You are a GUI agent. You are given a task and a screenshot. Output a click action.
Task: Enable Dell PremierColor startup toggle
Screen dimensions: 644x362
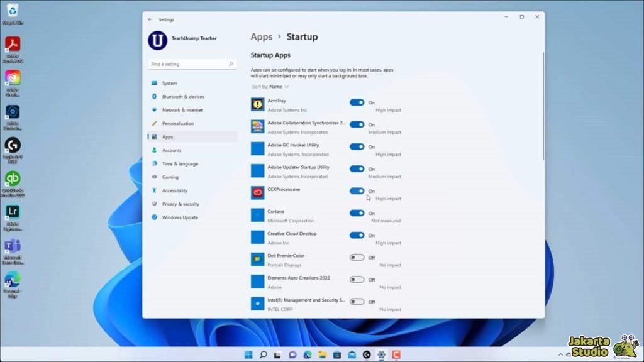pyautogui.click(x=357, y=258)
